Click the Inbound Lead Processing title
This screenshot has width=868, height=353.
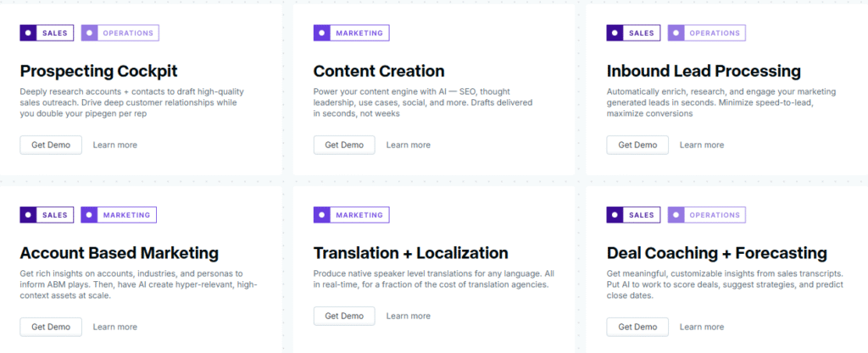click(x=704, y=71)
